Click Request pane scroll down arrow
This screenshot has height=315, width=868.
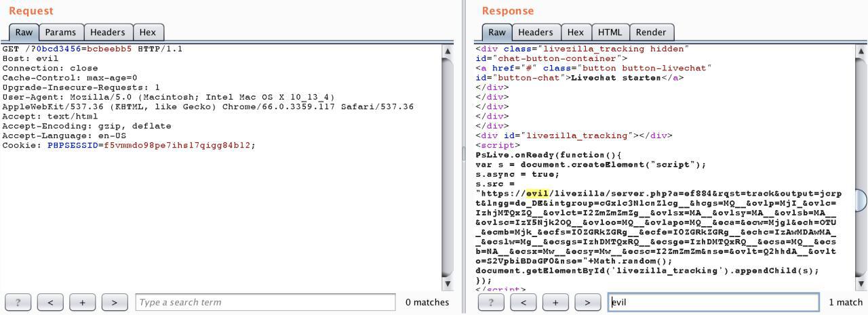click(448, 283)
